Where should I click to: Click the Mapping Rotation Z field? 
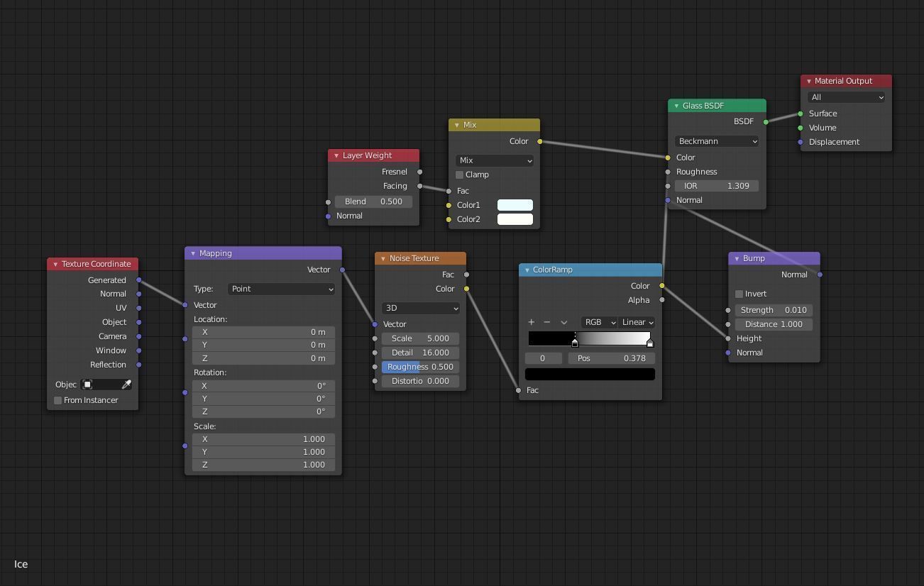[x=263, y=411]
